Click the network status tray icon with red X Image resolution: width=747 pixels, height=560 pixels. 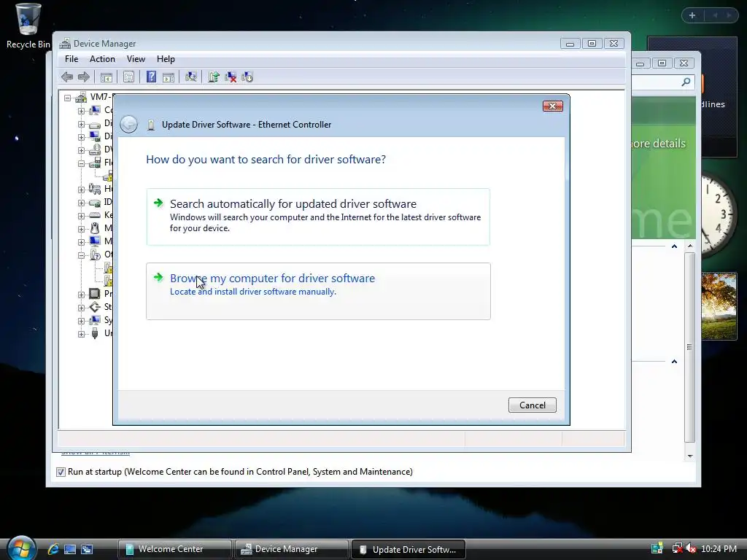point(677,548)
